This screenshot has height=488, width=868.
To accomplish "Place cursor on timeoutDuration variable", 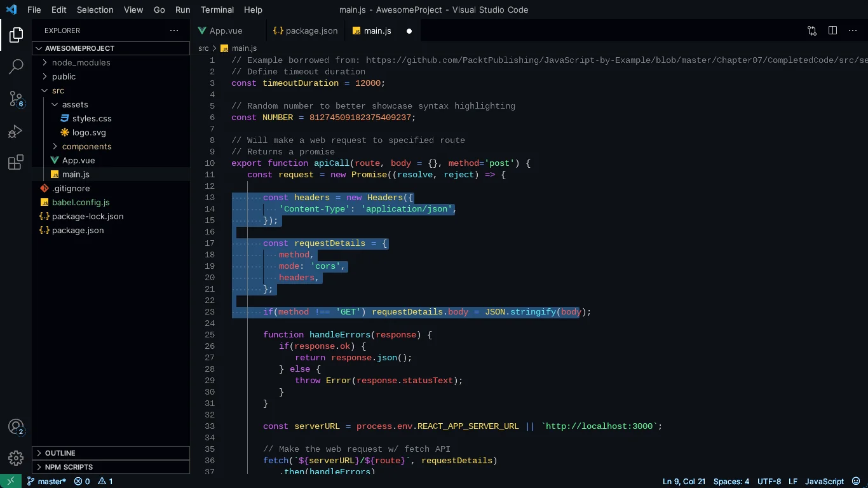I will click(301, 83).
